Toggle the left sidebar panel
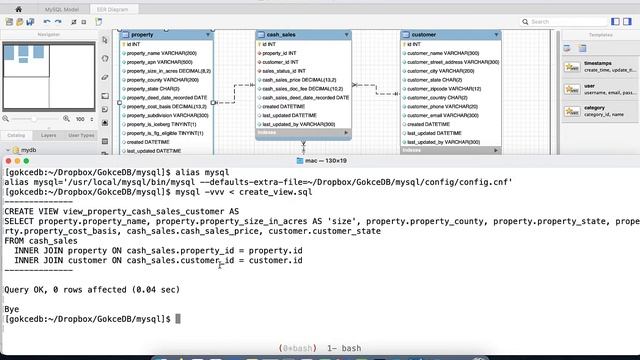The height and width of the screenshot is (360, 640). (x=616, y=22)
